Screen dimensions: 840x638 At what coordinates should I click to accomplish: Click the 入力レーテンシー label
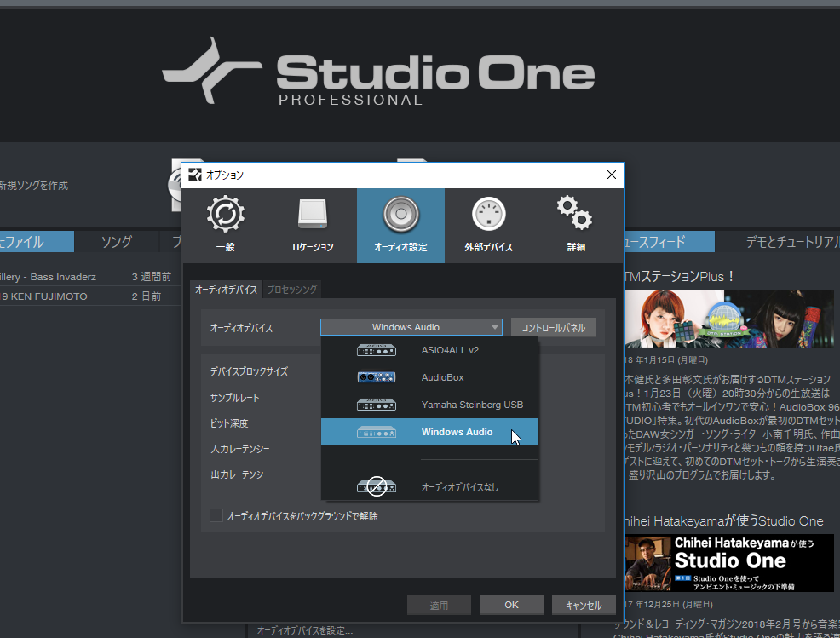pos(240,449)
